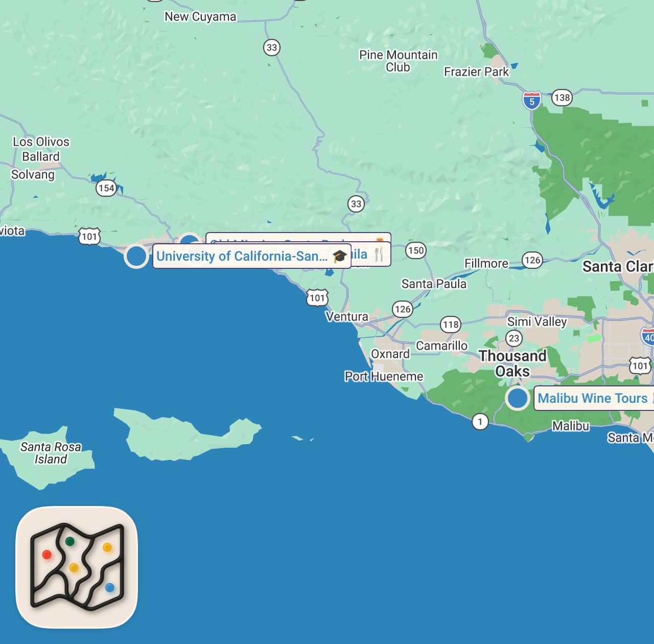Screen dimensions: 654x644
Task: Select the Malibu Wine Tours marker dot
Action: [518, 398]
